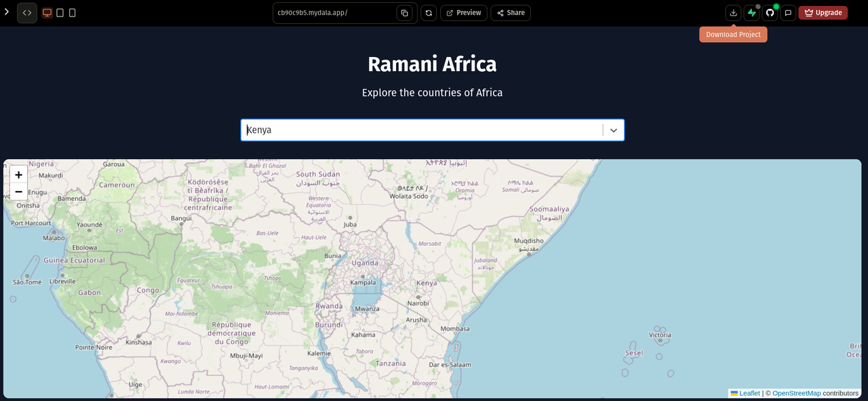Open the GitHub integration icon
This screenshot has height=401, width=868.
[770, 13]
